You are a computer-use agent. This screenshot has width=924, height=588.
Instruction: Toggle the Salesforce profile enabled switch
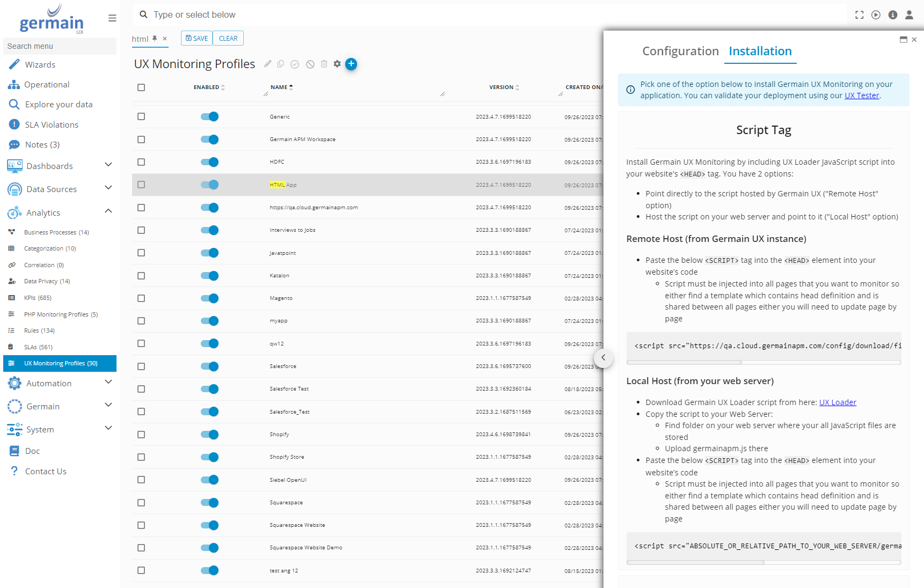(209, 366)
